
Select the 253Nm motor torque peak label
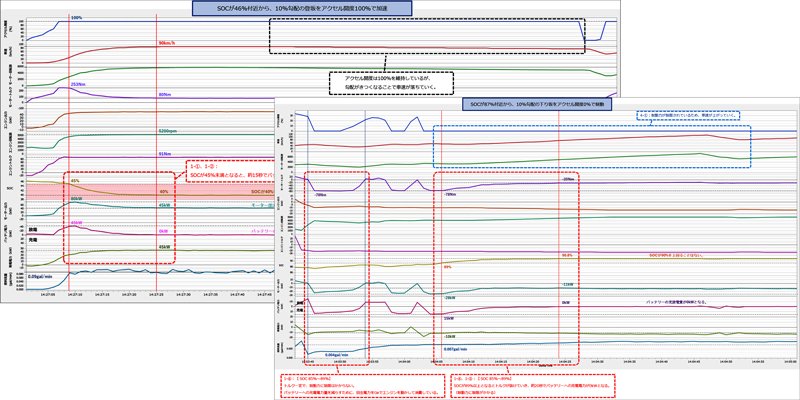pos(77,85)
